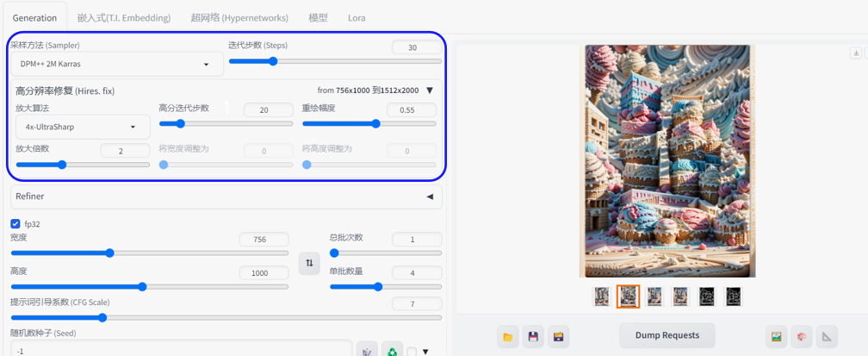
Task: Click the paint palette inpaint icon
Action: click(x=801, y=336)
